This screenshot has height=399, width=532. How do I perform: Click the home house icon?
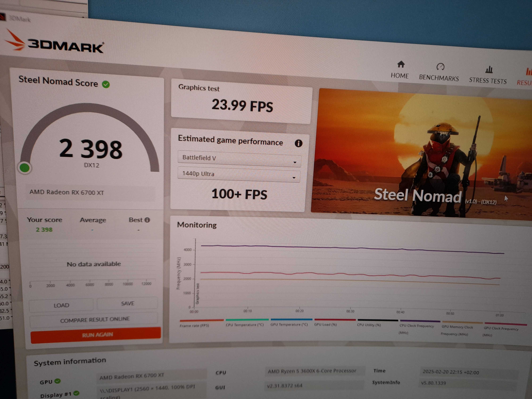(x=401, y=65)
